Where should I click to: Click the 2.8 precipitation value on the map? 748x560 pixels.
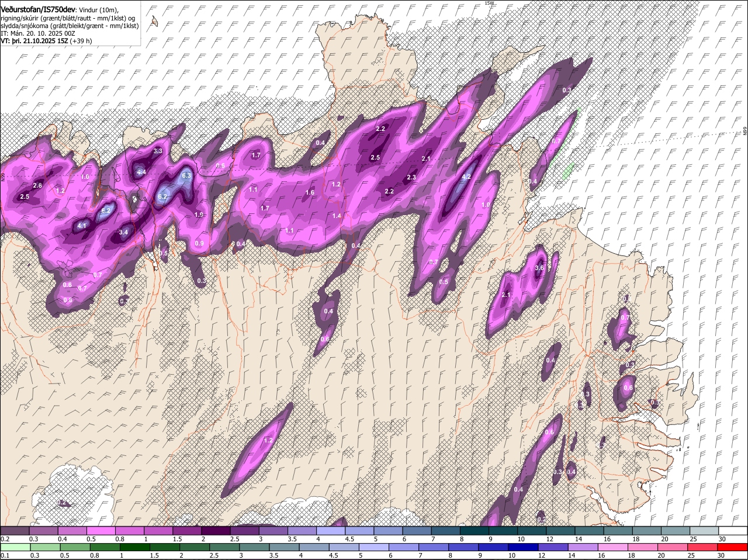point(37,185)
